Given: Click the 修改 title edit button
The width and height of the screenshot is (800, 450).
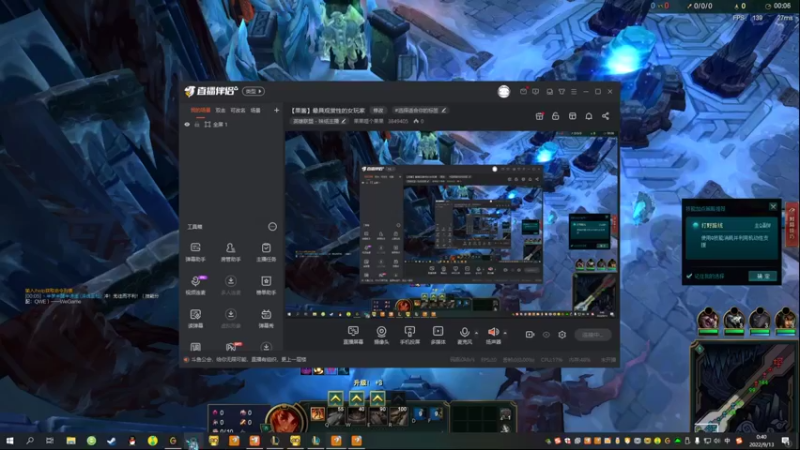Looking at the screenshot, I should pyautogui.click(x=378, y=110).
